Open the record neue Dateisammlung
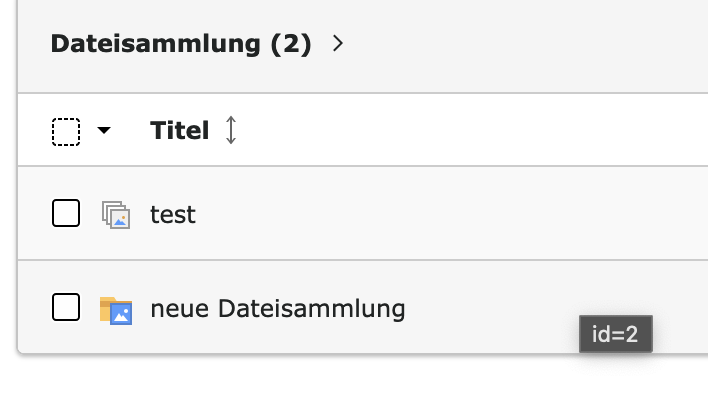The width and height of the screenshot is (708, 402). [x=278, y=309]
